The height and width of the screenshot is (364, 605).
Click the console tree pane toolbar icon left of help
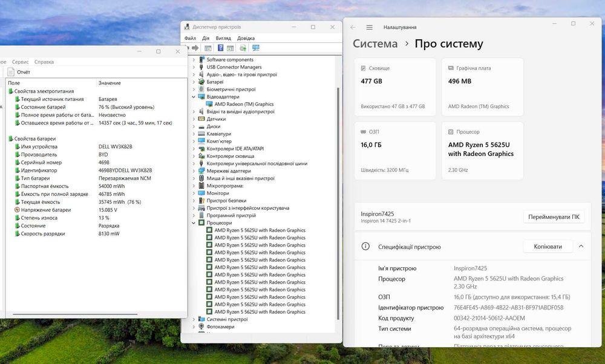point(208,48)
